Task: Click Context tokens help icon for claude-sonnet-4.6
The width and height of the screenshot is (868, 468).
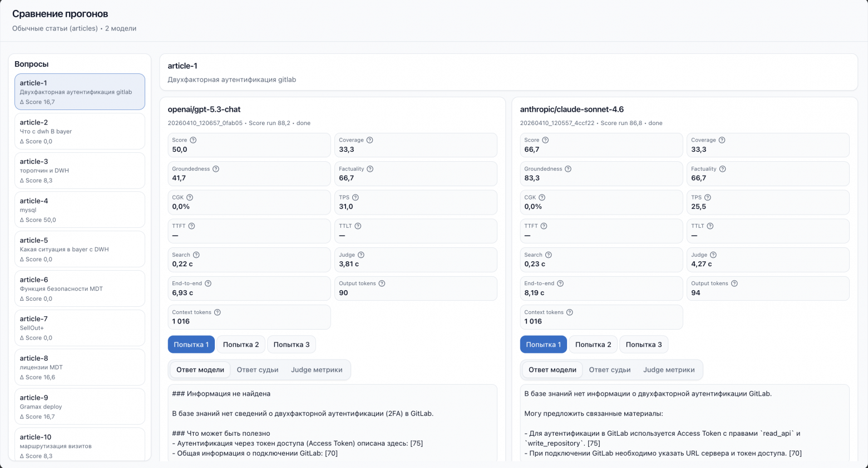Action: coord(570,312)
